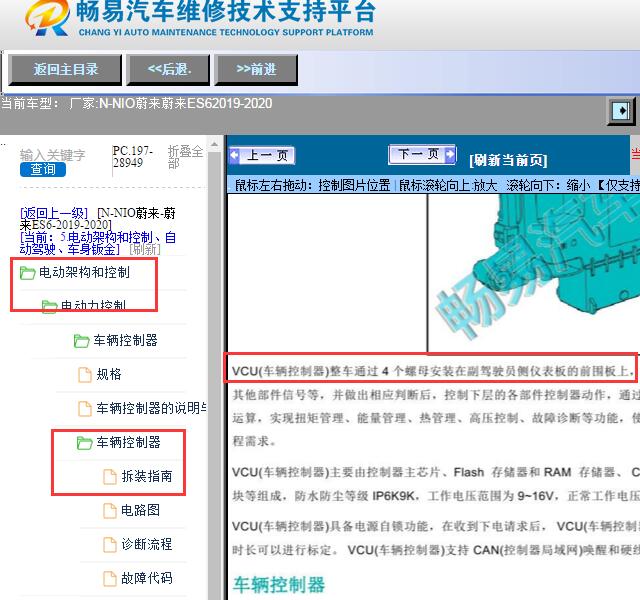This screenshot has width=640, height=600.
Task: Select the upper 车辆控制器 tree label
Action: point(125,340)
